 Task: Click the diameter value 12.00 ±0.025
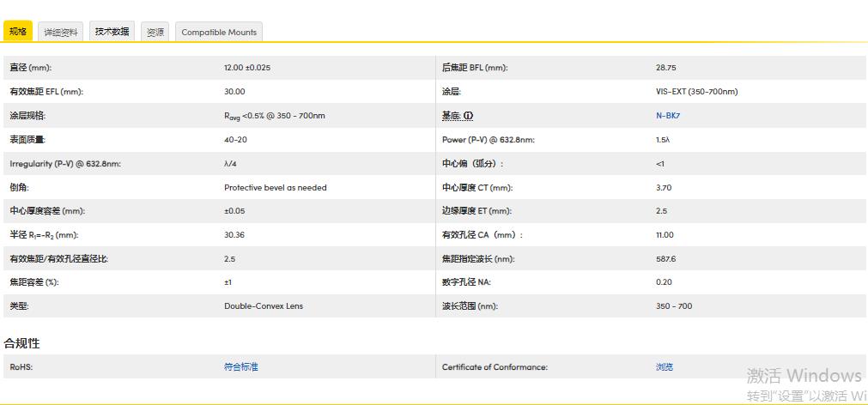tap(247, 68)
